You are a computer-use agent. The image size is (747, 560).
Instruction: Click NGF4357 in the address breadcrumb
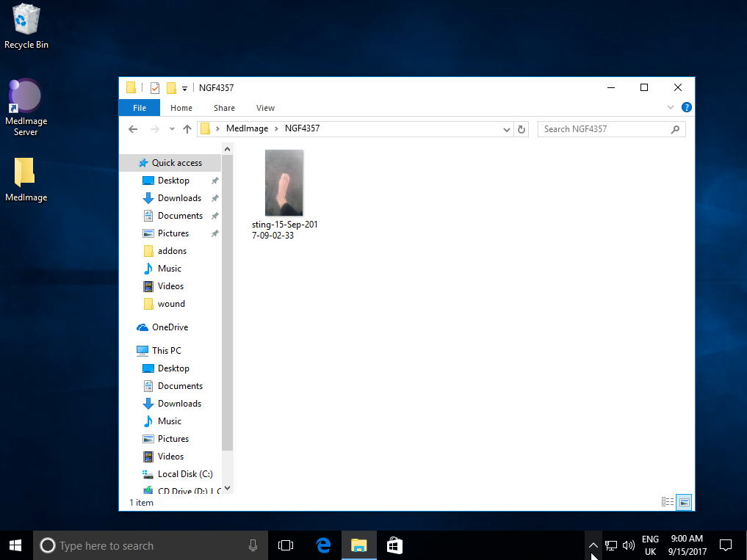pos(302,128)
